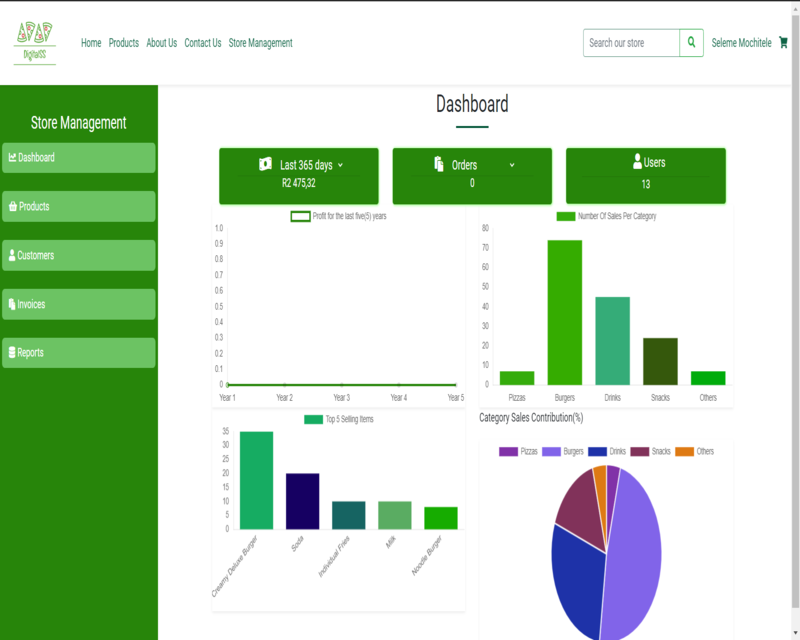Click the Invoices document icon in sidebar

point(12,305)
